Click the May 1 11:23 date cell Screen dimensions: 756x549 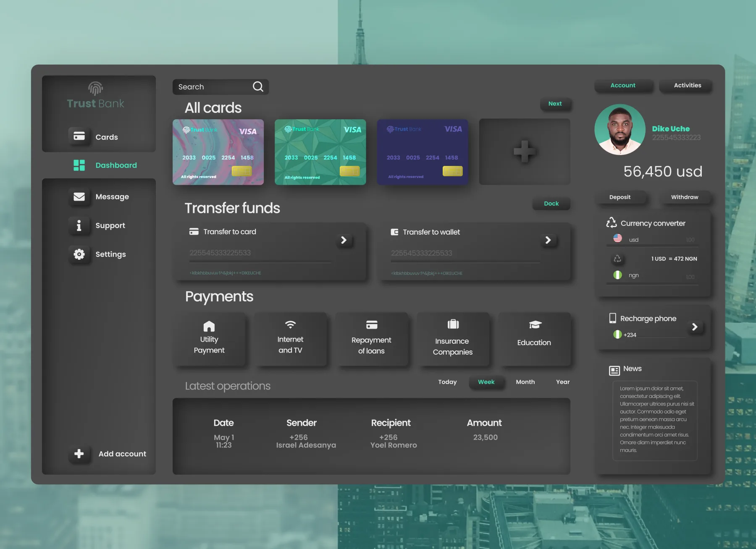tap(224, 441)
